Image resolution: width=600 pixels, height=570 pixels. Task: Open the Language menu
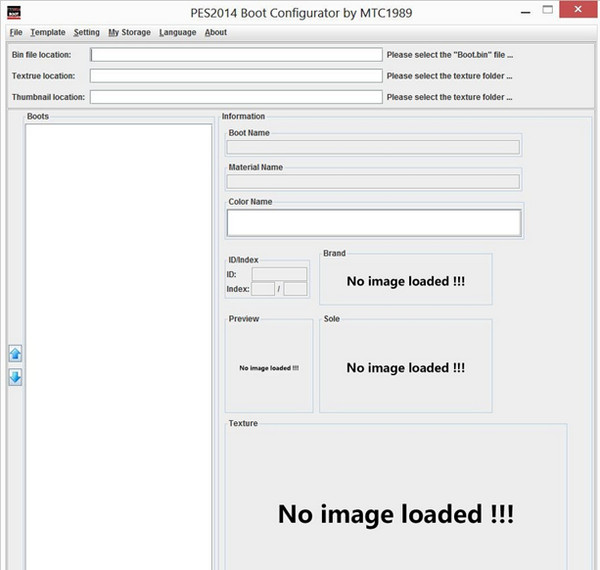[178, 33]
